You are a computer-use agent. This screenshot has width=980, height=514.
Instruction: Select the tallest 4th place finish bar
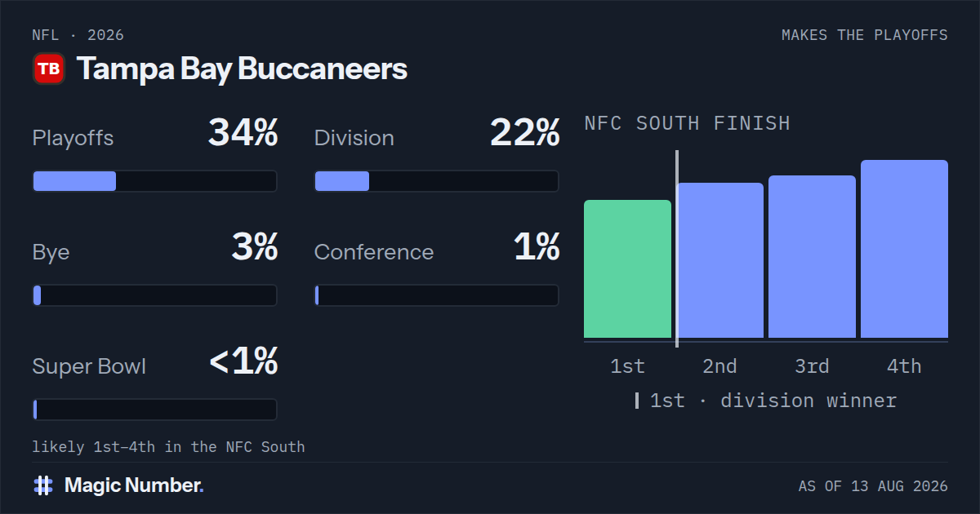[x=904, y=249]
